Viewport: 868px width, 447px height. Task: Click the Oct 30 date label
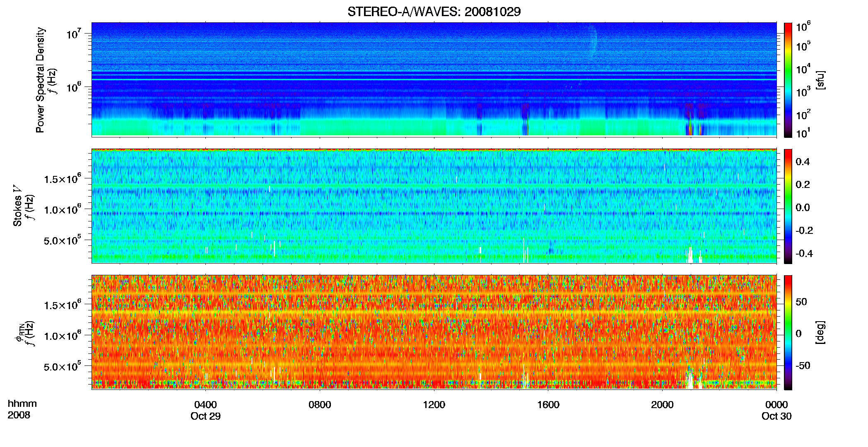(776, 416)
